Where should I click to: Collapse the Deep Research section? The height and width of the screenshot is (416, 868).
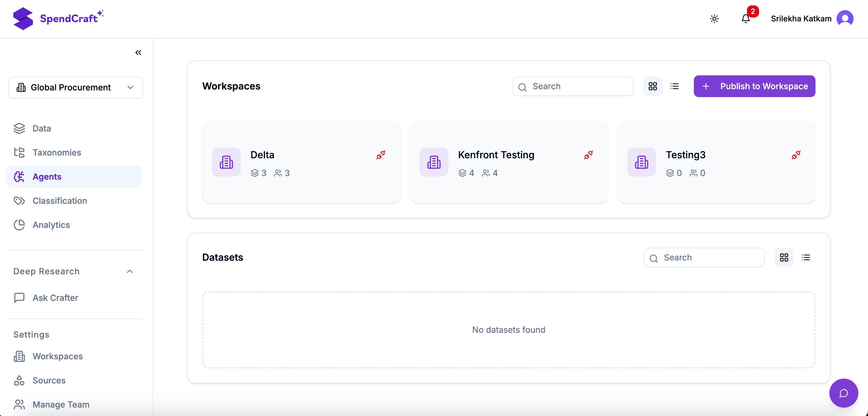pos(129,271)
